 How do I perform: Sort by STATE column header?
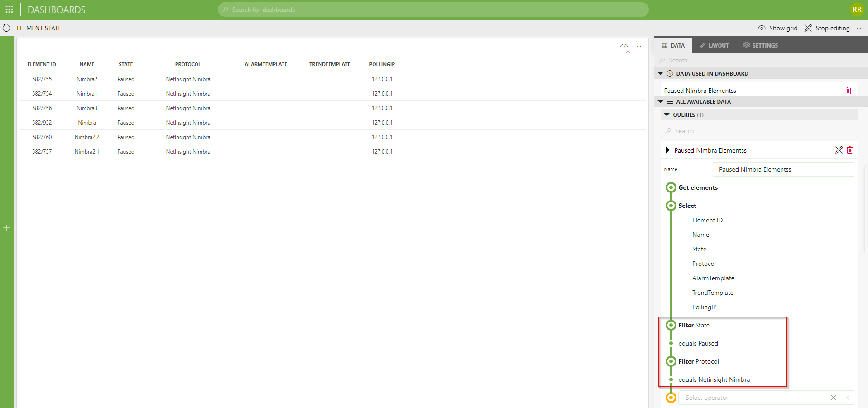pyautogui.click(x=126, y=64)
